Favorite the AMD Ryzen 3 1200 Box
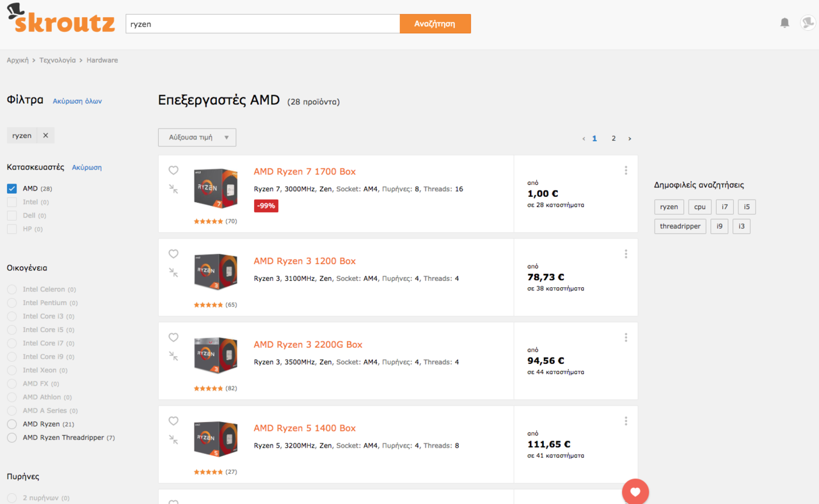The width and height of the screenshot is (819, 504). coord(173,254)
